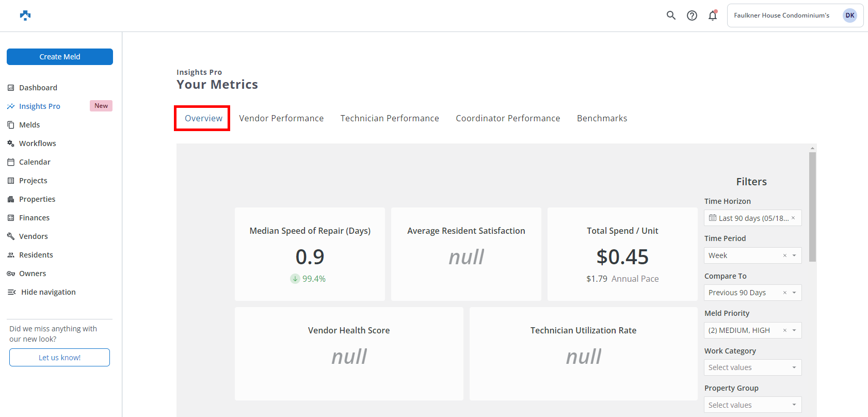The image size is (868, 417).
Task: Open the help question mark icon
Action: point(692,15)
